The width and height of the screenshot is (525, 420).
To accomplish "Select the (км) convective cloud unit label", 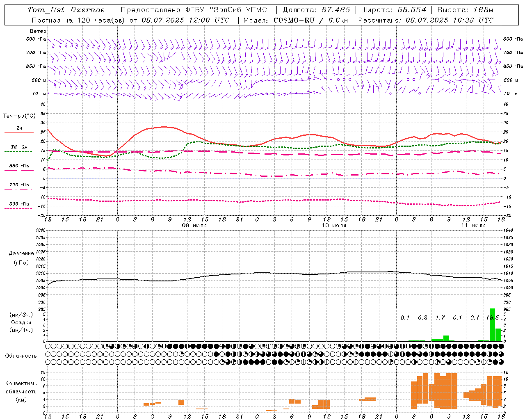I will (x=21, y=399).
